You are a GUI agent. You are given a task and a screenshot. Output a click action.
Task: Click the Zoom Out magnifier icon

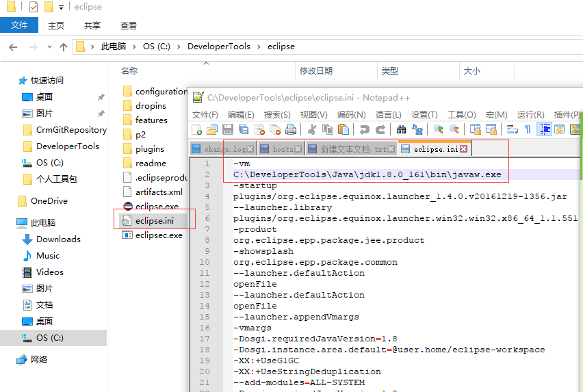(x=454, y=129)
